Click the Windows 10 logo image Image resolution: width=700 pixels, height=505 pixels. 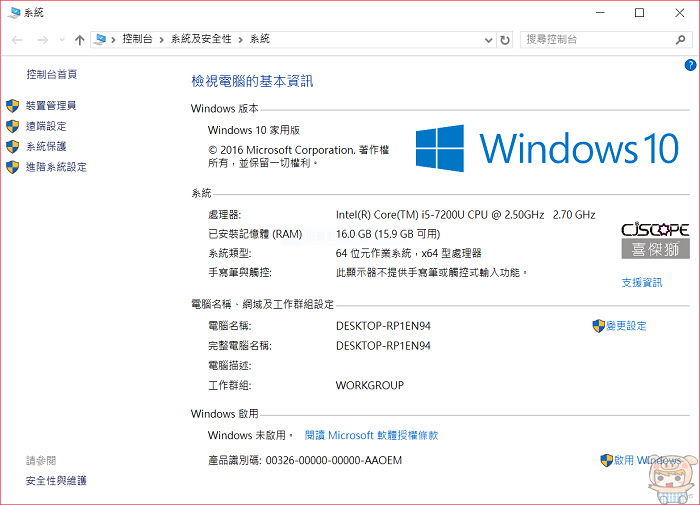coord(547,148)
